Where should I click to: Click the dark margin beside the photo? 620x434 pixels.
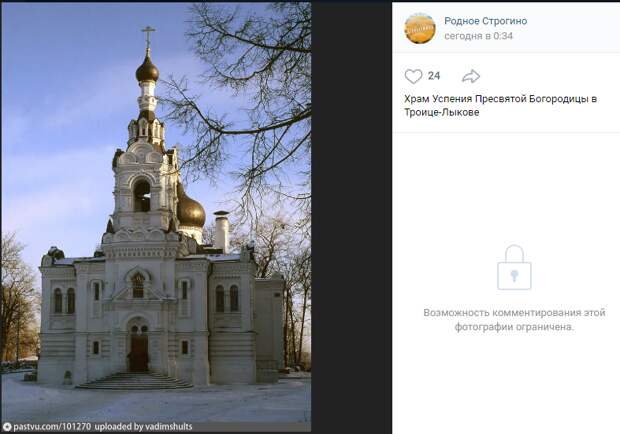pyautogui.click(x=352, y=217)
